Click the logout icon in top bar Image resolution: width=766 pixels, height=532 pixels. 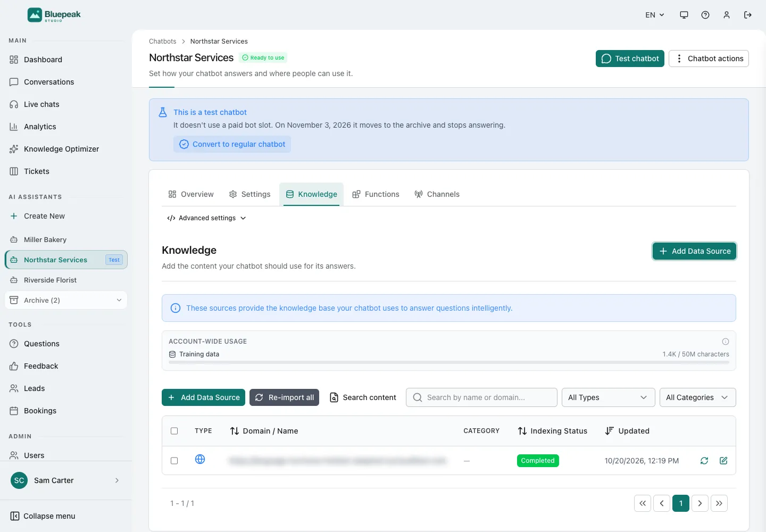748,15
